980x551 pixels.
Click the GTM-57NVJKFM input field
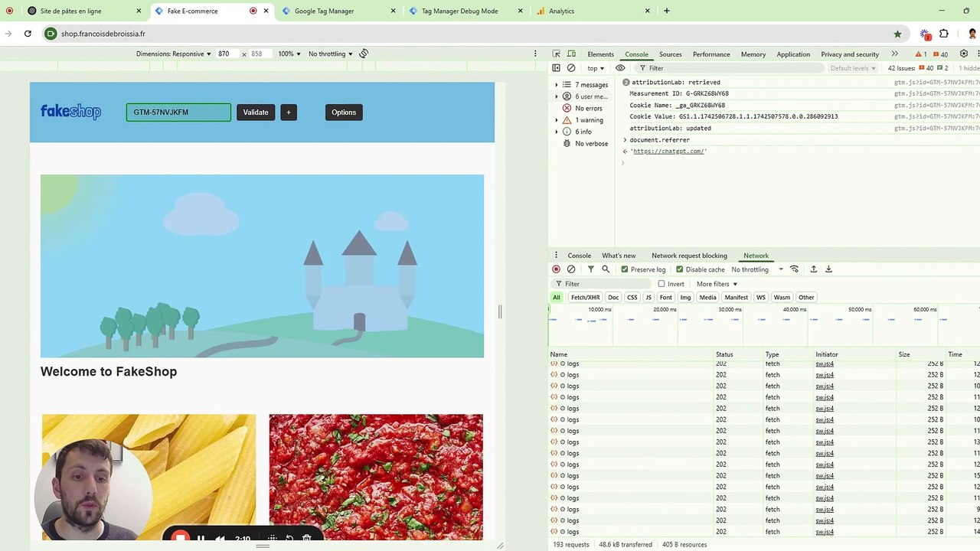[178, 112]
